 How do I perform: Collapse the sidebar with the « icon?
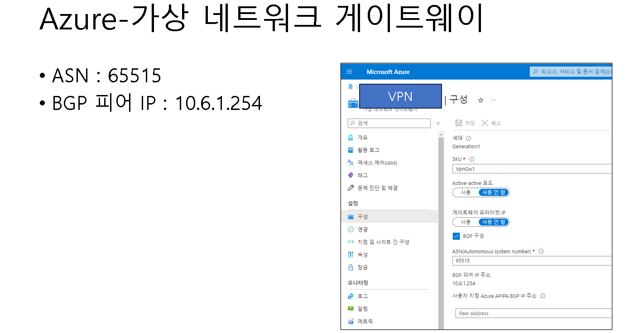tap(438, 123)
